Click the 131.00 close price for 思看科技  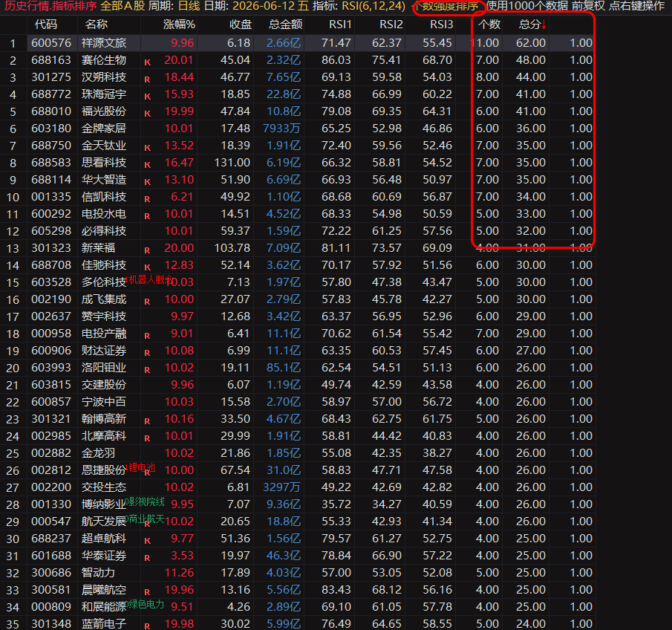232,163
